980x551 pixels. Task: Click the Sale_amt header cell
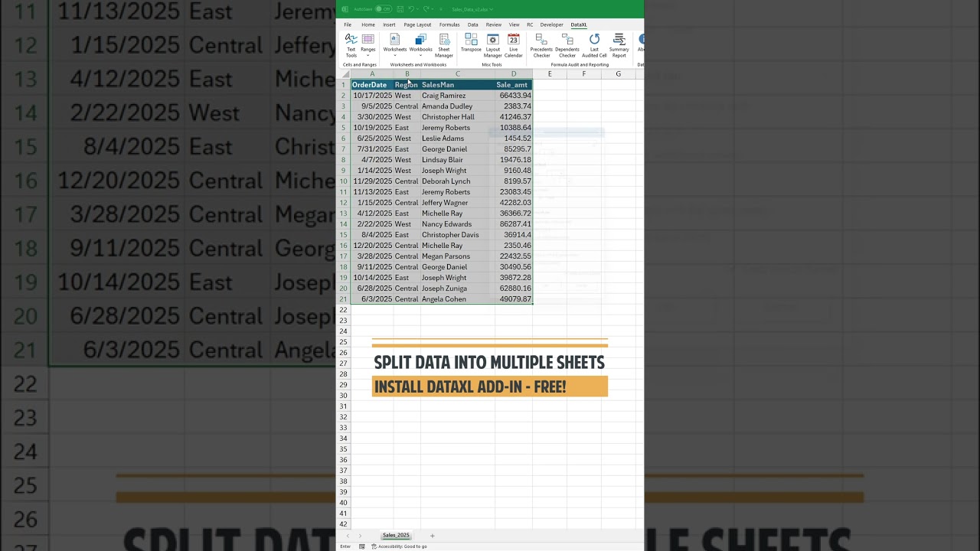[514, 85]
